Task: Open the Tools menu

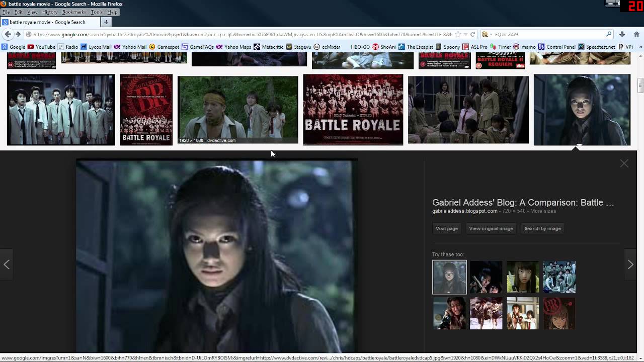Action: (x=97, y=12)
